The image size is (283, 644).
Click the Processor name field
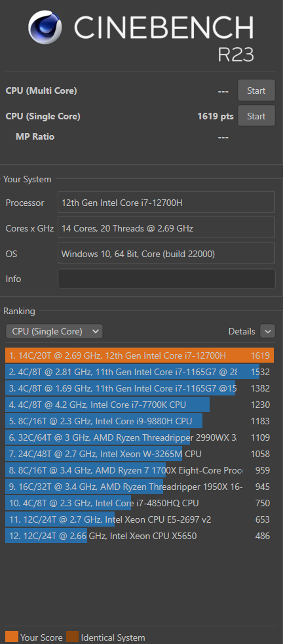[166, 203]
